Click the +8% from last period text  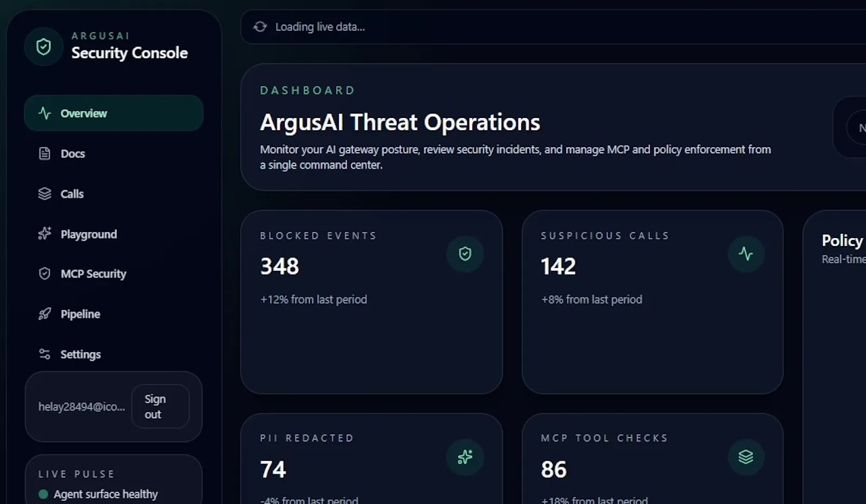(592, 300)
